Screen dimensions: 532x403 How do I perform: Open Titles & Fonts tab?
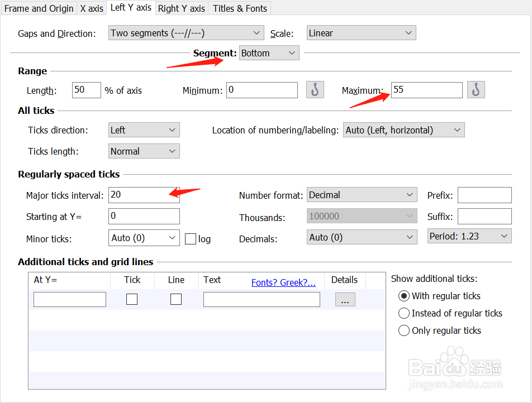[x=240, y=8]
